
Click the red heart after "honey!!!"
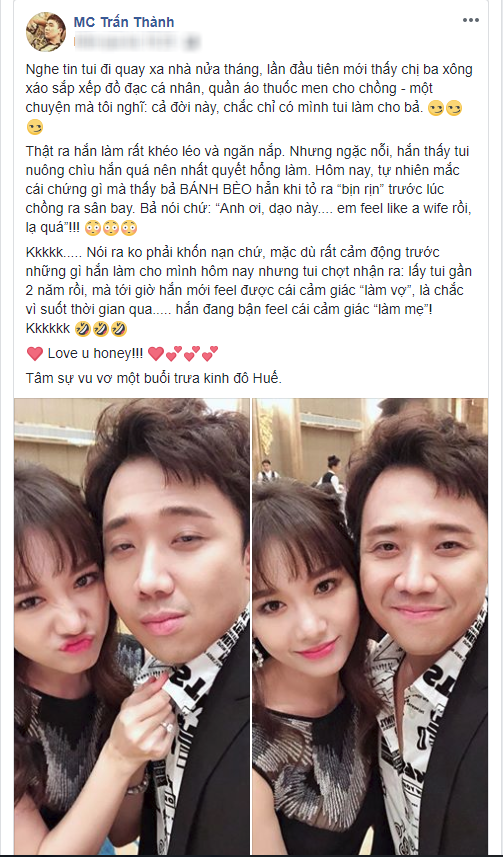(156, 354)
